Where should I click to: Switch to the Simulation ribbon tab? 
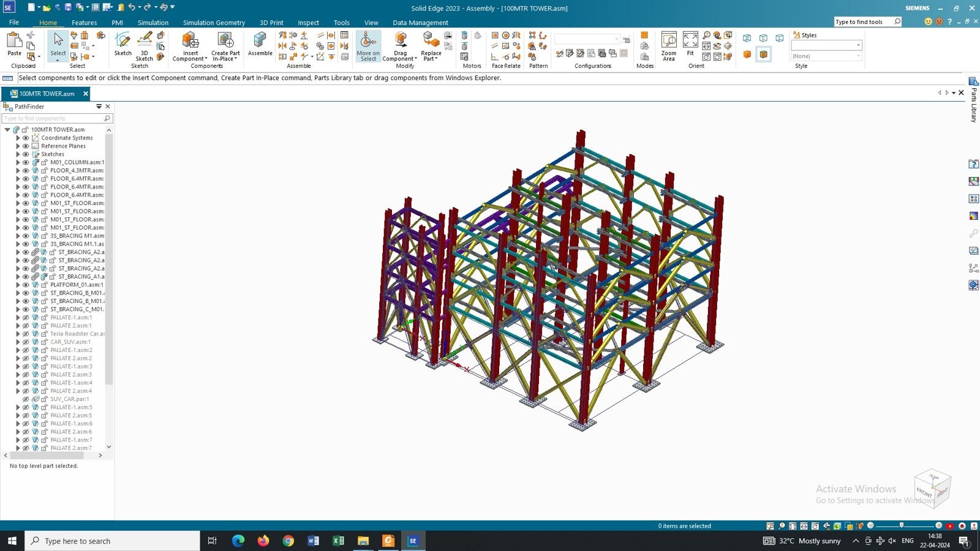point(153,23)
